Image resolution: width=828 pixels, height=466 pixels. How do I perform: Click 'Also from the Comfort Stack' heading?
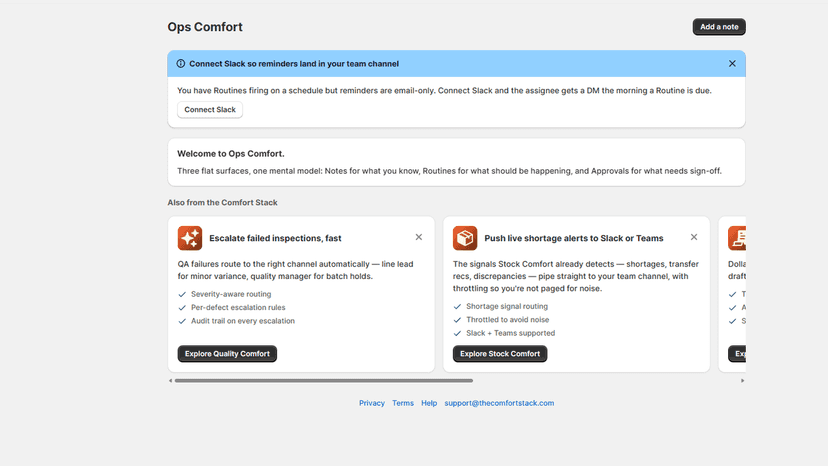tap(222, 202)
